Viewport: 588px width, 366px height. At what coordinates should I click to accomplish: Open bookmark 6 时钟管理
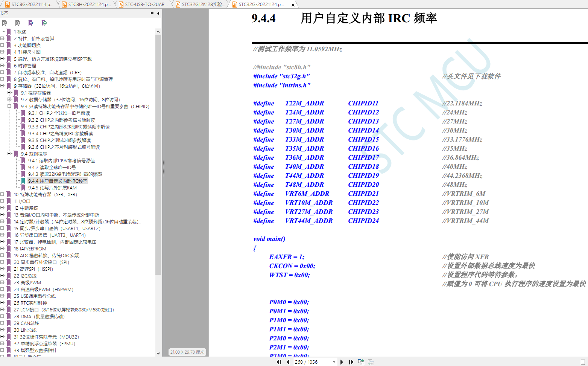click(x=25, y=66)
